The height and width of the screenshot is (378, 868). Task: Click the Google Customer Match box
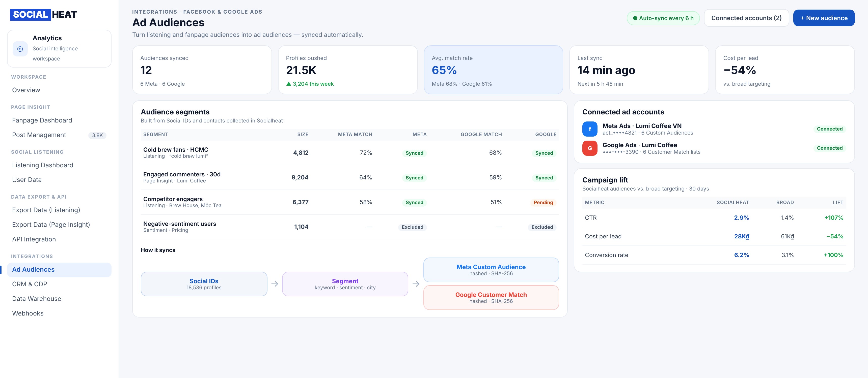click(x=491, y=298)
